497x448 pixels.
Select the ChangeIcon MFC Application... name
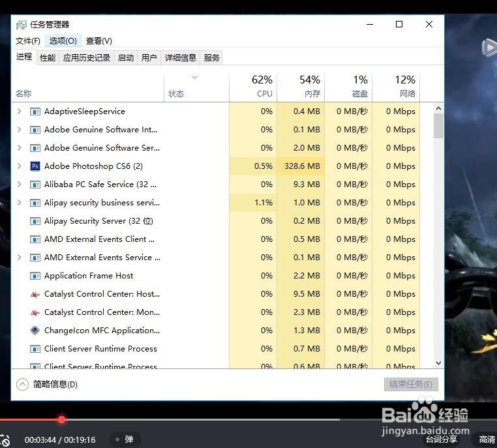tap(102, 331)
